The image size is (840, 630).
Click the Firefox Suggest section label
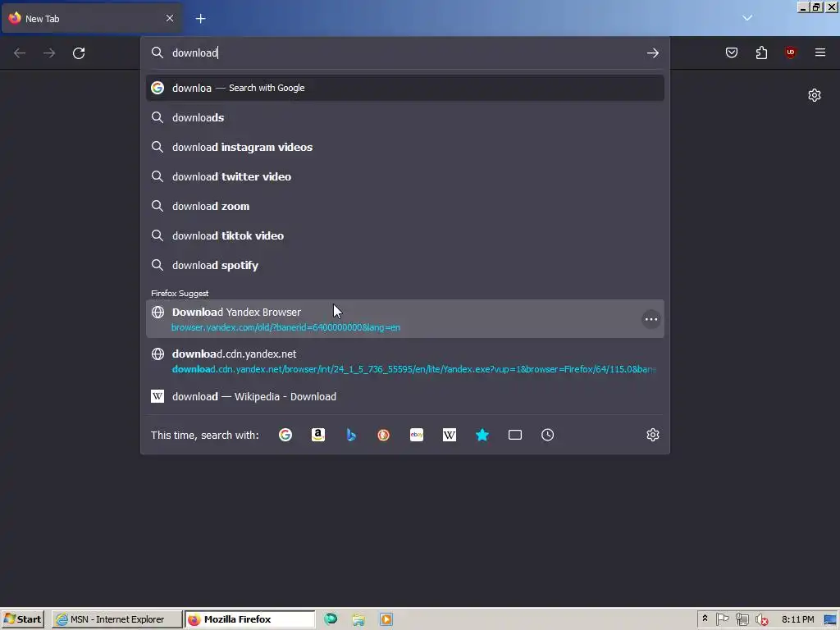pyautogui.click(x=180, y=293)
